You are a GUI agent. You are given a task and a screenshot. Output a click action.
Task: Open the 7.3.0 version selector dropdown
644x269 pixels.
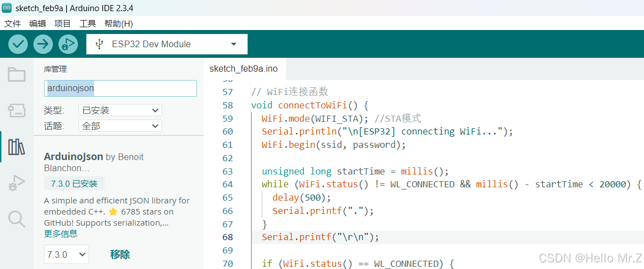(67, 254)
